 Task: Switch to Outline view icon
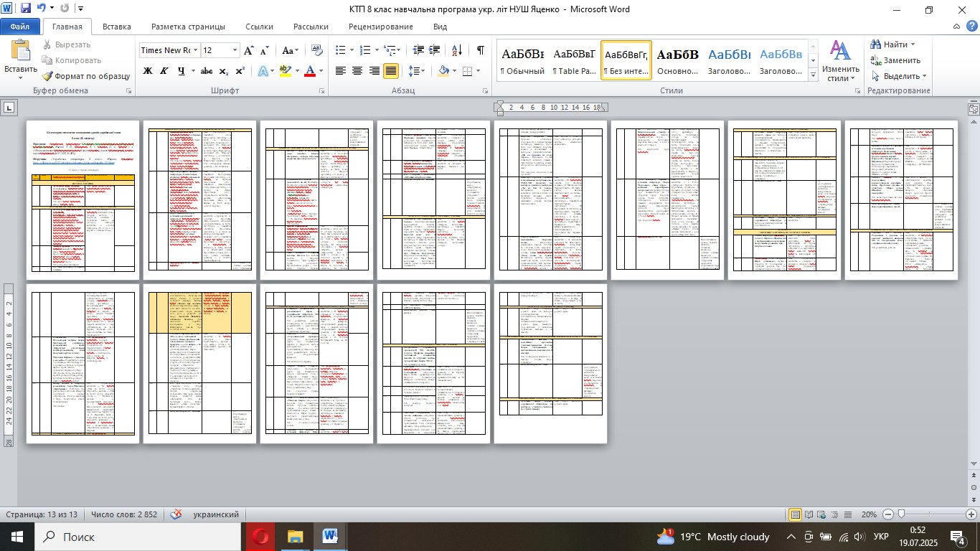click(835, 514)
